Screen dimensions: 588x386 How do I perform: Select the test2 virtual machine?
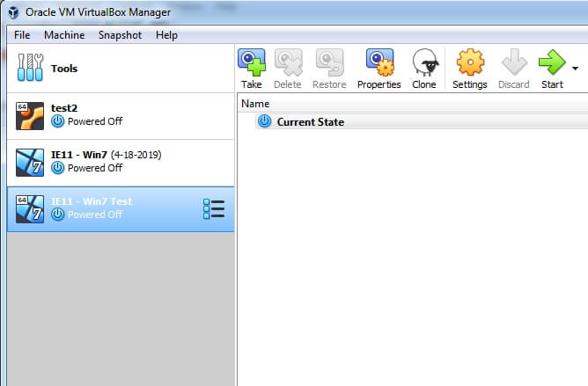coord(121,117)
